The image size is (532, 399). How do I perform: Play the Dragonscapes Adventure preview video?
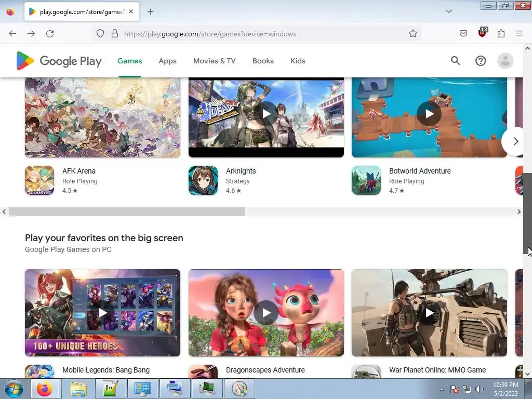[x=267, y=312]
